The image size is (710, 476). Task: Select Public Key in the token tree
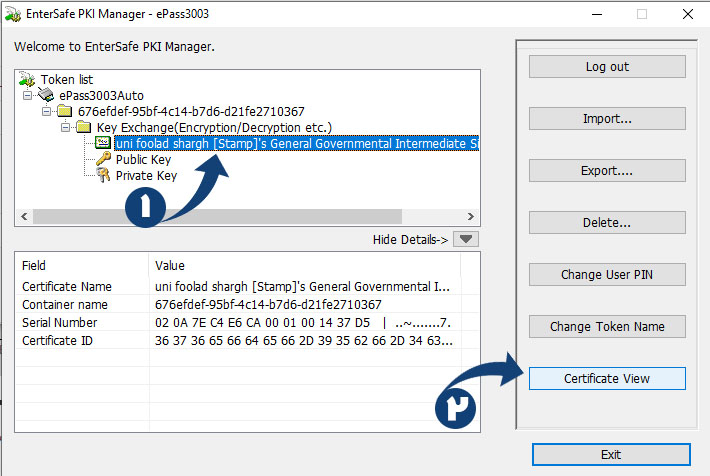coord(143,159)
